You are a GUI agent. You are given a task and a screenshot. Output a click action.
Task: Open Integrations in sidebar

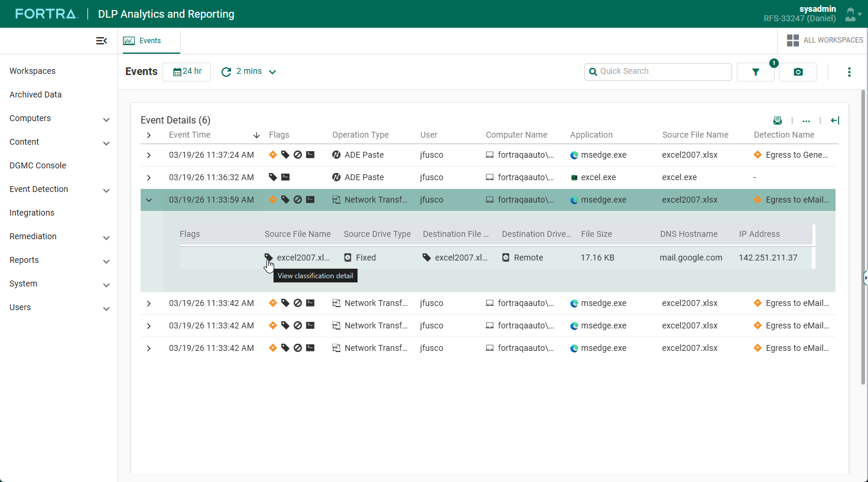pyautogui.click(x=32, y=213)
